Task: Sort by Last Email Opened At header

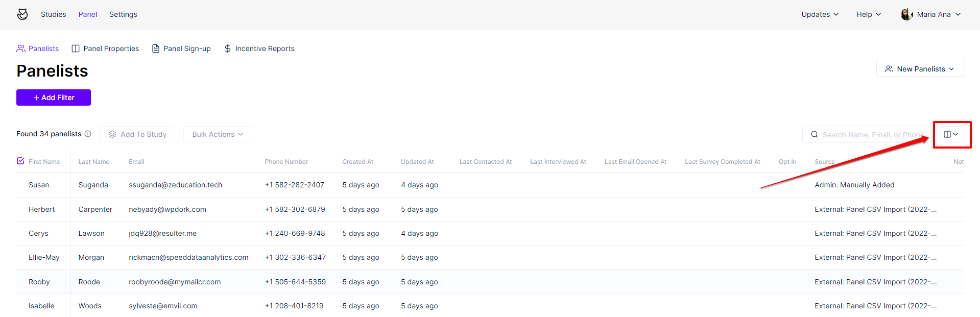Action: [636, 162]
